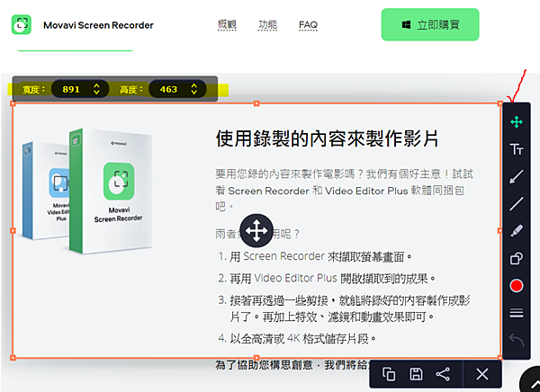Open the 概觀 navigation tab

pyautogui.click(x=227, y=25)
